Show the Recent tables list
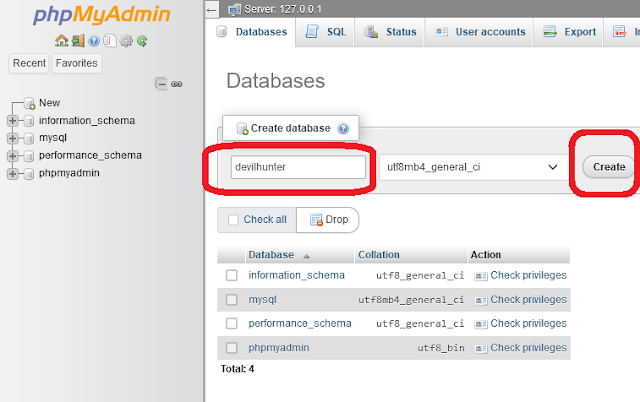Image resolution: width=640 pixels, height=402 pixels. (29, 63)
